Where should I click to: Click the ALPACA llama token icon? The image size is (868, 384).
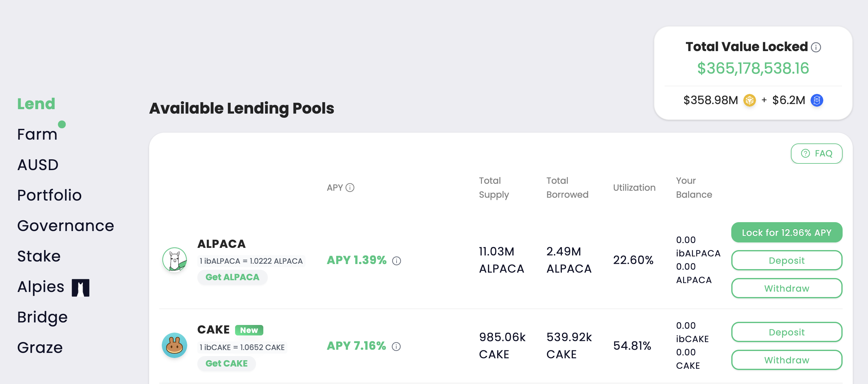[175, 260]
